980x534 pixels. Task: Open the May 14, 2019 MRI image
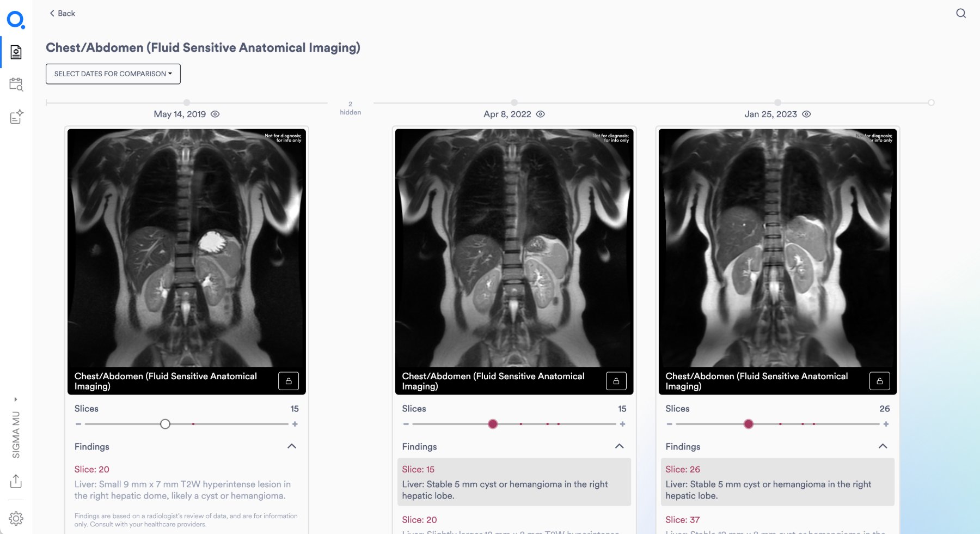186,248
